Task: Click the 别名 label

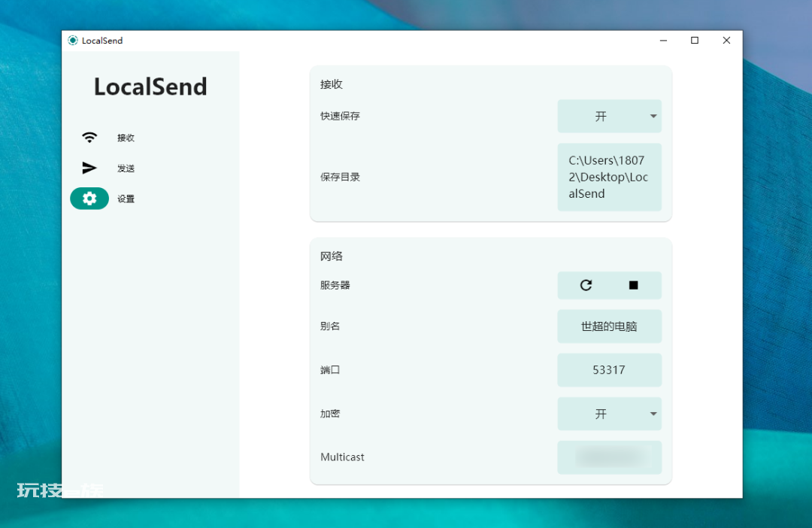Action: (x=330, y=326)
